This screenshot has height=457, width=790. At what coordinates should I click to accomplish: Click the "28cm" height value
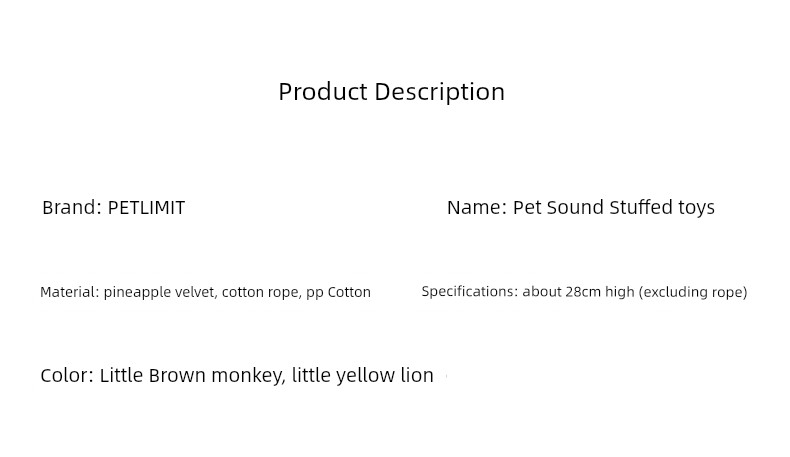tap(584, 292)
